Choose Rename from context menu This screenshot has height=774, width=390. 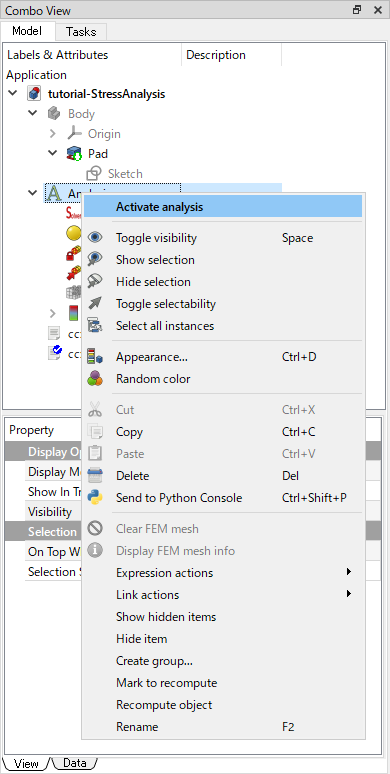tap(223, 727)
